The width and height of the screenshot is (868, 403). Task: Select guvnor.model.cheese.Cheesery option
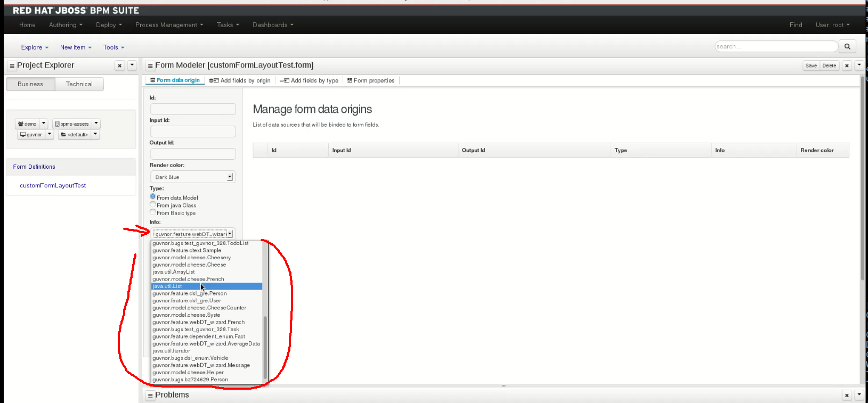tap(207, 258)
